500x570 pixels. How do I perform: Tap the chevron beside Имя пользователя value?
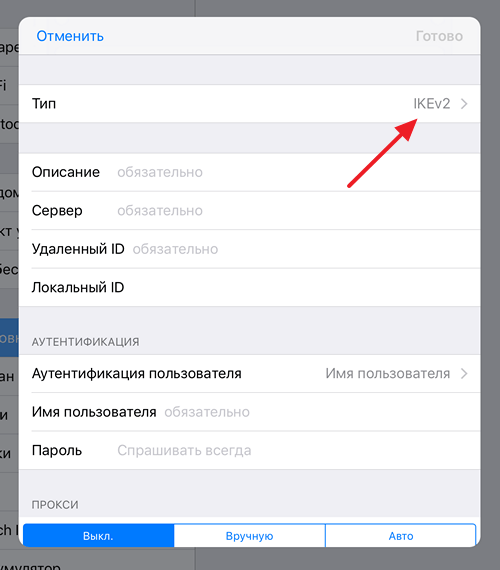pyautogui.click(x=464, y=374)
